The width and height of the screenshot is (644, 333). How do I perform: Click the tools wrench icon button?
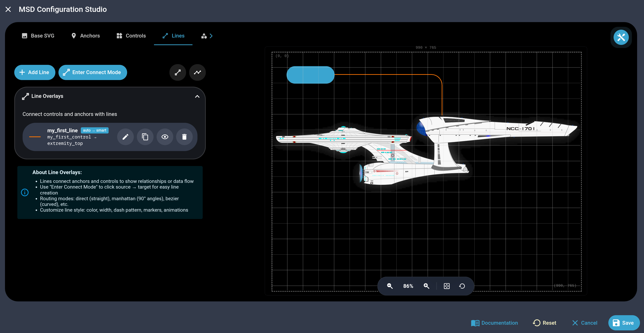pos(621,38)
